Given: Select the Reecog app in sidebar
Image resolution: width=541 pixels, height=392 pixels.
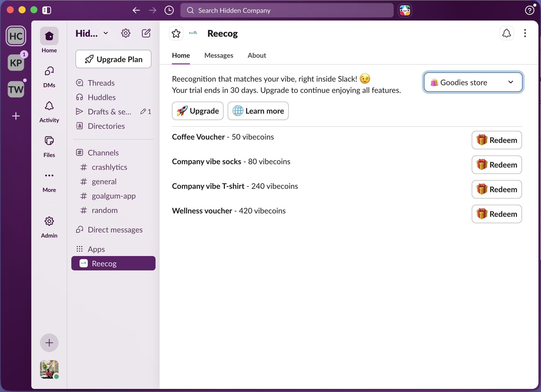Looking at the screenshot, I should click(x=113, y=263).
